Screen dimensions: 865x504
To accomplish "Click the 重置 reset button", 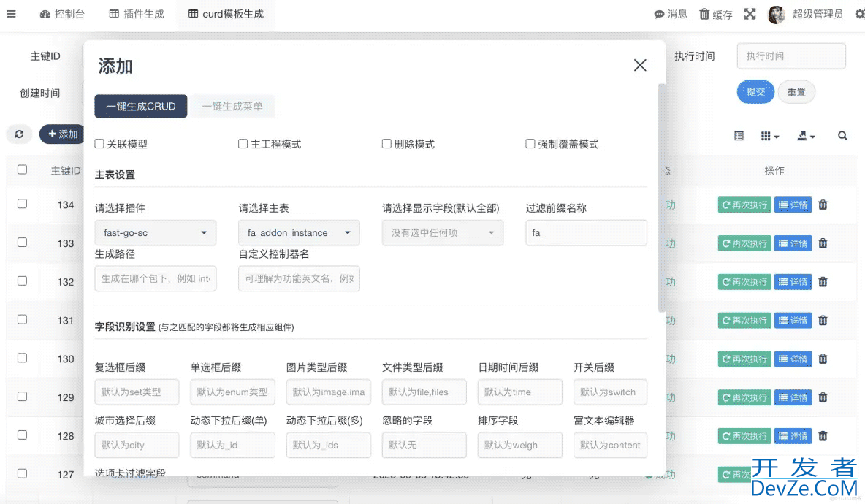I will [796, 92].
